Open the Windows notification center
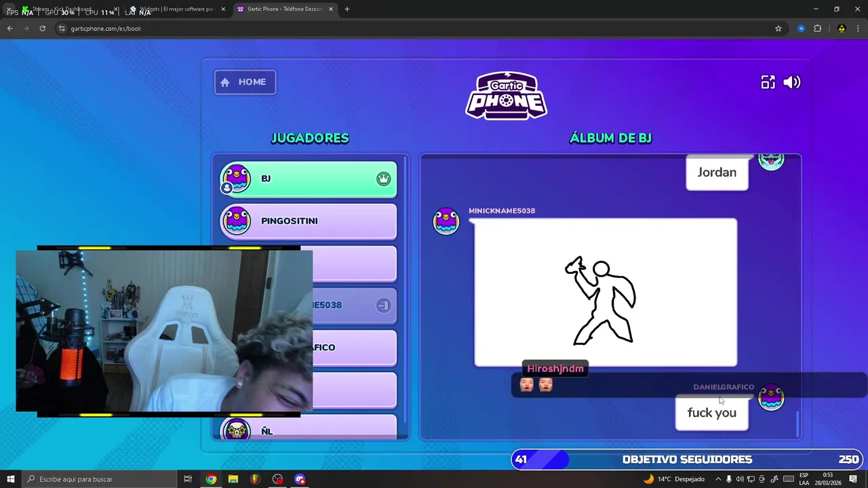The image size is (868, 488). 853,479
